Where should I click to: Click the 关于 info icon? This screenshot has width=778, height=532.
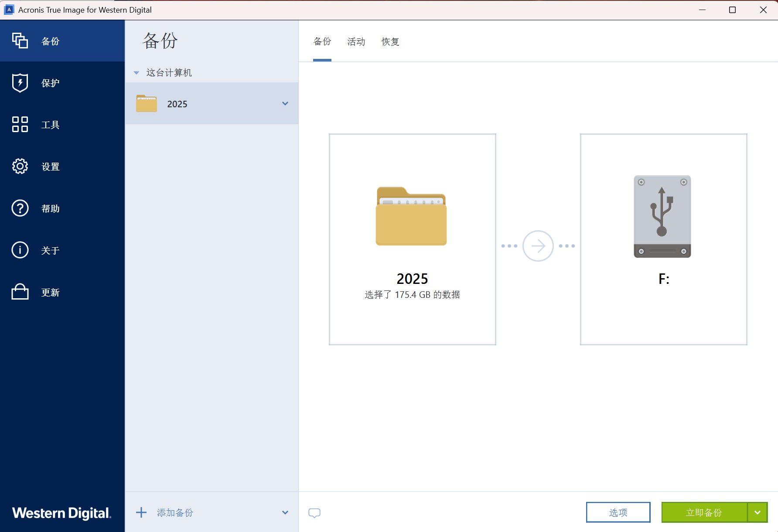point(20,250)
